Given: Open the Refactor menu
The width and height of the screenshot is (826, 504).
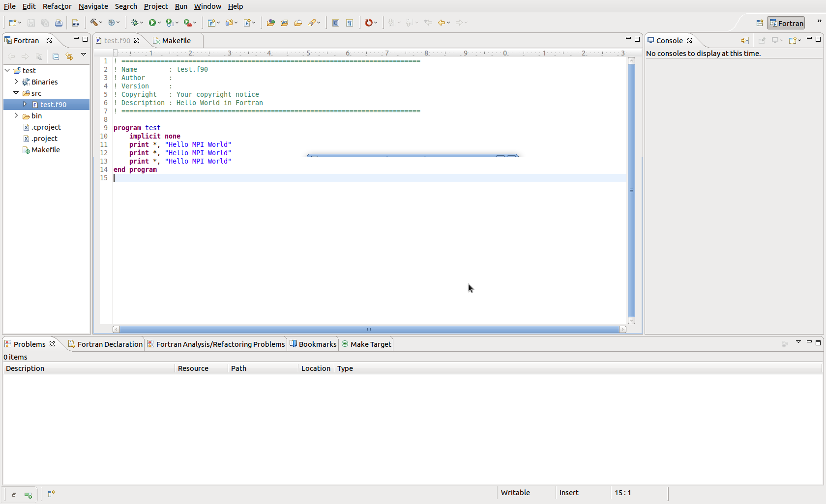Looking at the screenshot, I should point(57,6).
